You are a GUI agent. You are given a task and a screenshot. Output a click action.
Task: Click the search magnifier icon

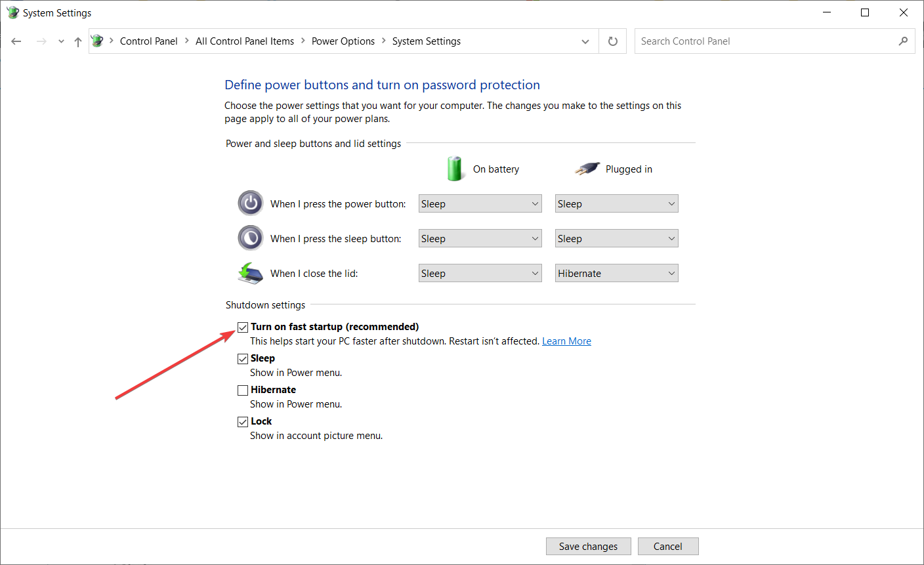click(x=903, y=41)
